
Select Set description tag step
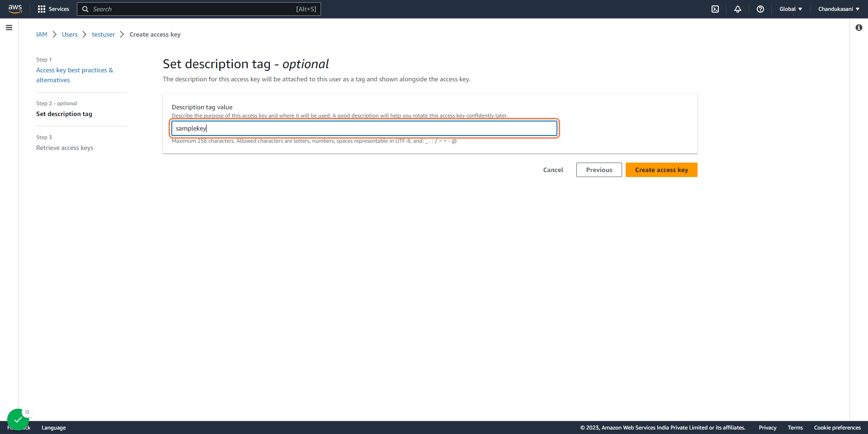coord(64,114)
